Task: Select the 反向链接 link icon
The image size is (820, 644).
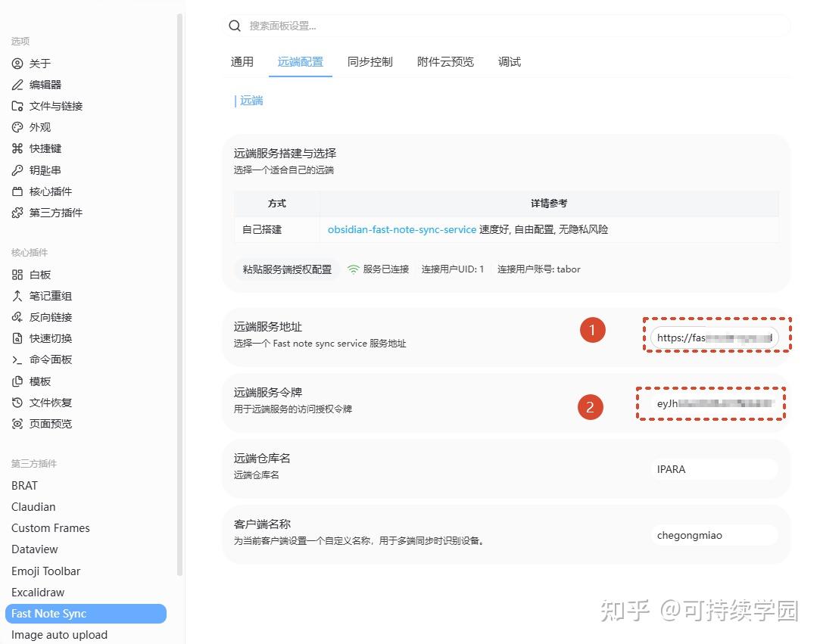Action: (x=17, y=317)
